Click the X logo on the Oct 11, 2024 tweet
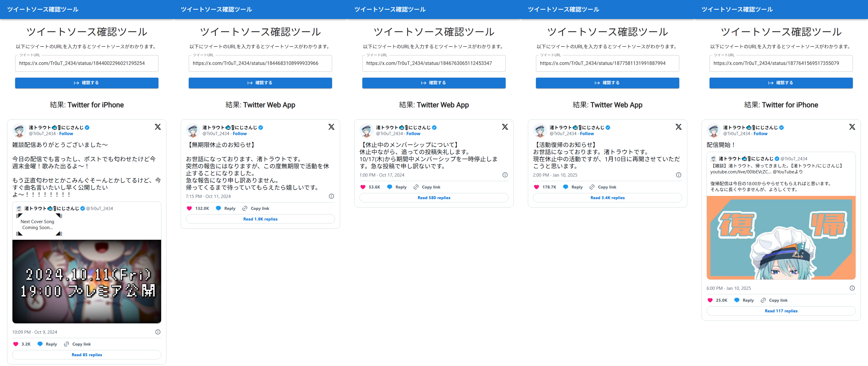Viewport: 868px width, 366px height. pyautogui.click(x=331, y=127)
